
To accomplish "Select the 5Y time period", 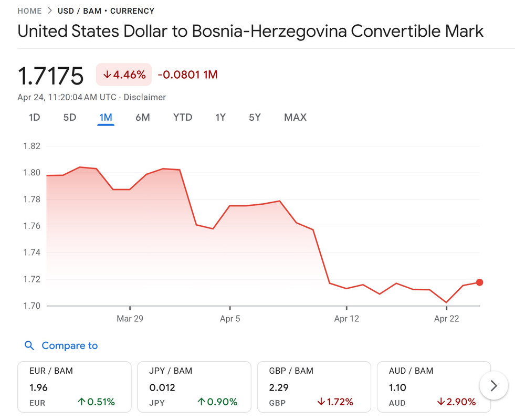I will click(255, 117).
